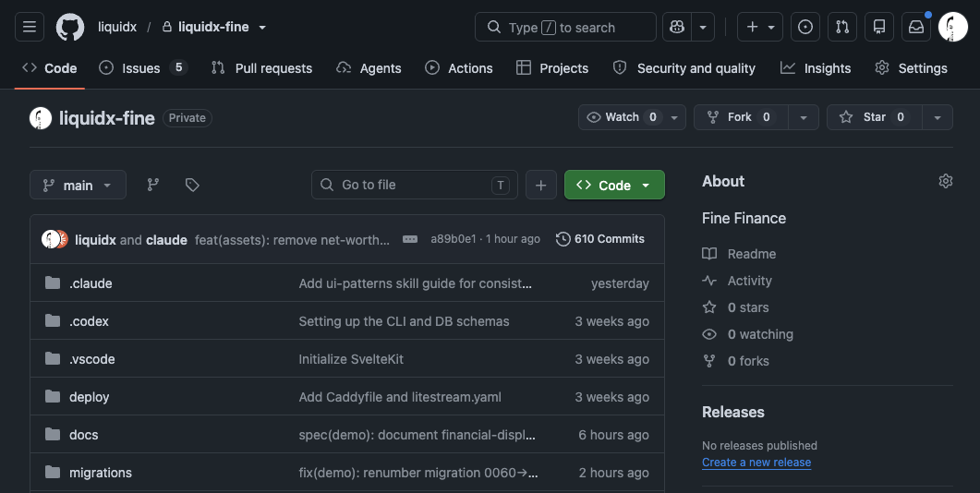Screen dimensions: 980x493
Task: Open the user profile avatar menu
Action: point(953,27)
